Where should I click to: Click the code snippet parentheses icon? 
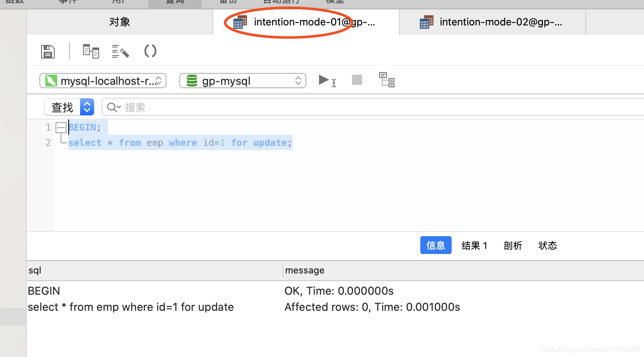click(150, 51)
